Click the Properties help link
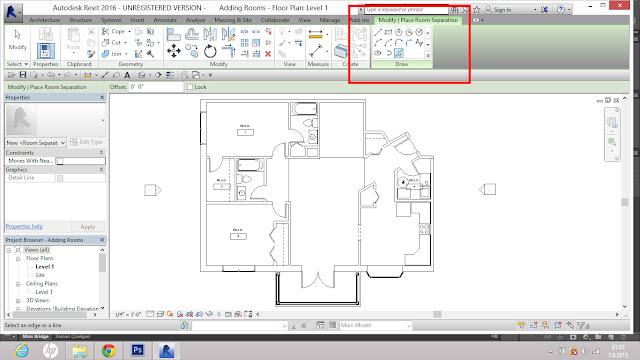The image size is (640, 360). click(x=24, y=227)
